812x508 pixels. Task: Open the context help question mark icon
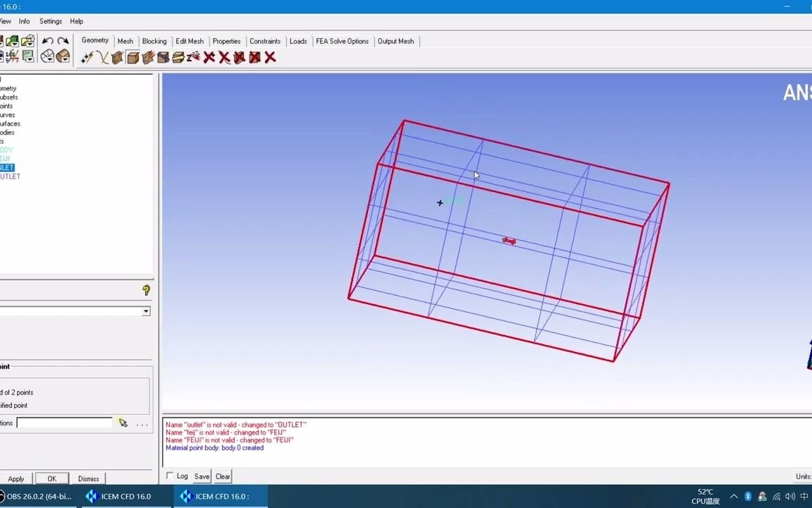pos(145,290)
